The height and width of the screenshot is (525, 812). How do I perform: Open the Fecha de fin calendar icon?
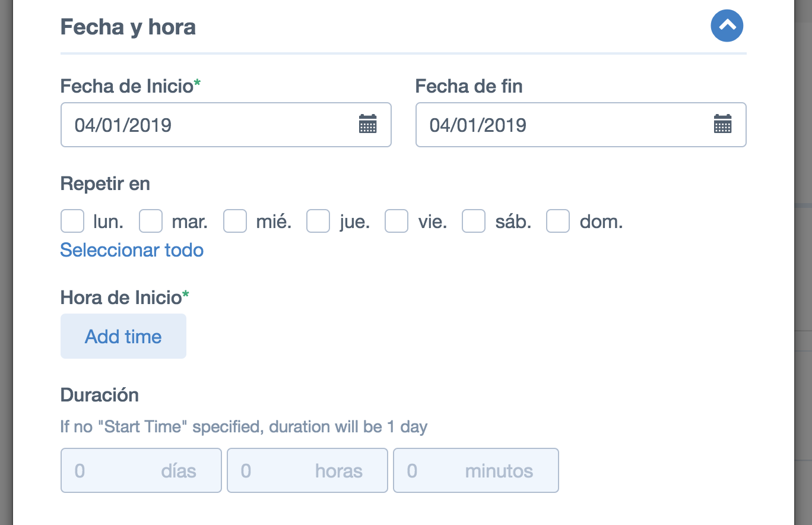coord(722,124)
